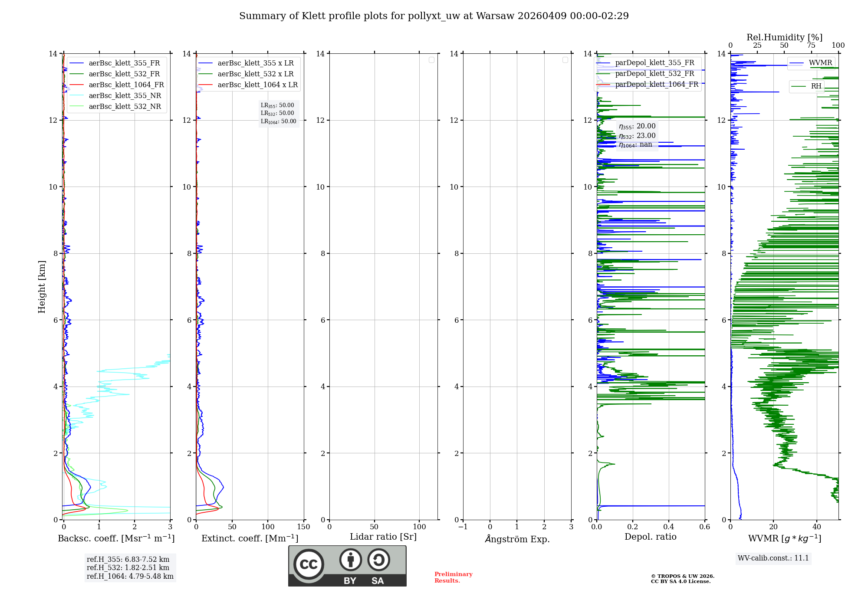Click the plot title Summary of Klett profile

point(434,16)
